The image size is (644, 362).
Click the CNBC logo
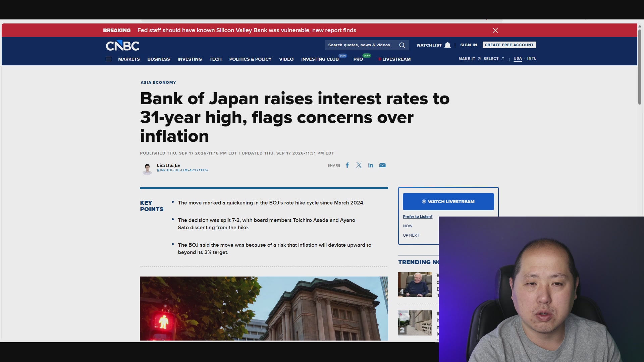[x=122, y=46]
